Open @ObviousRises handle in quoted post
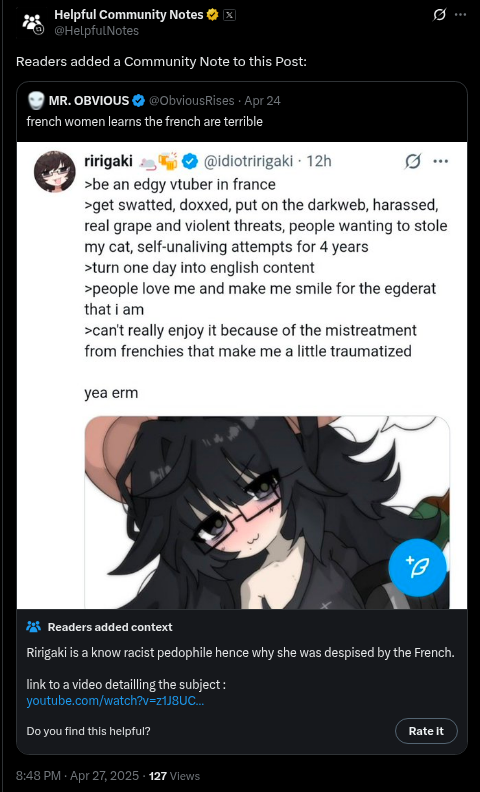Viewport: 480px width, 792px height. (191, 101)
